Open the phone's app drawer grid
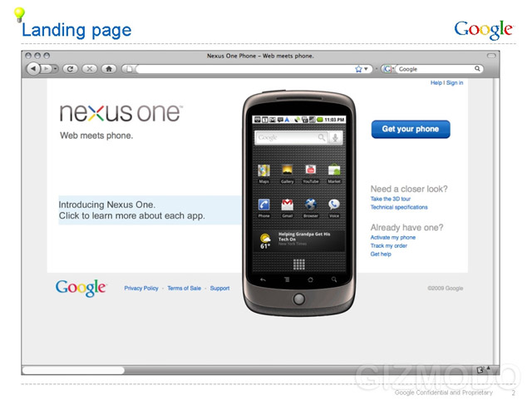 (x=299, y=264)
